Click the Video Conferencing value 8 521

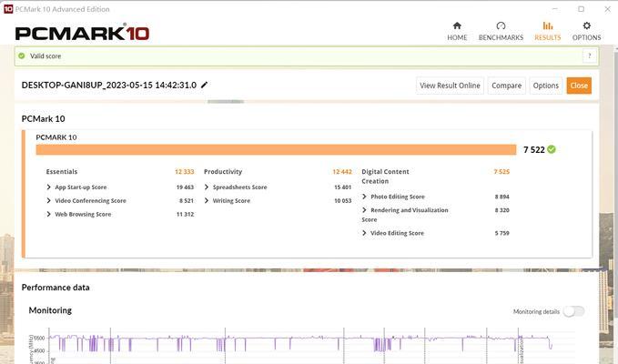187,200
